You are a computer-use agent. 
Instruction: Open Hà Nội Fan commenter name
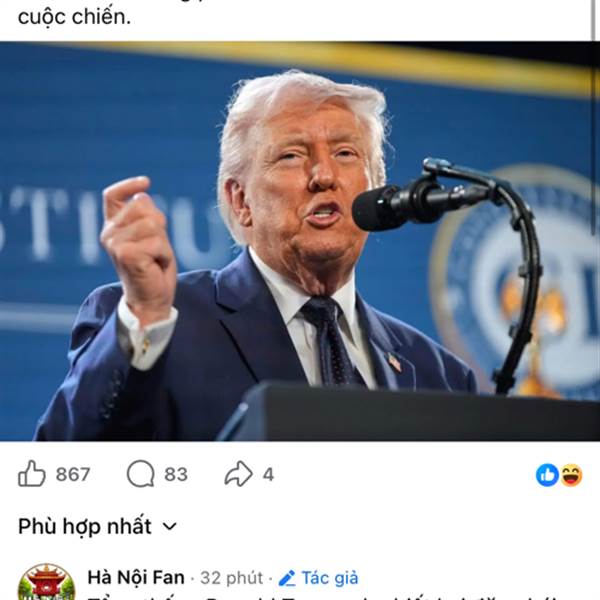pos(136,577)
